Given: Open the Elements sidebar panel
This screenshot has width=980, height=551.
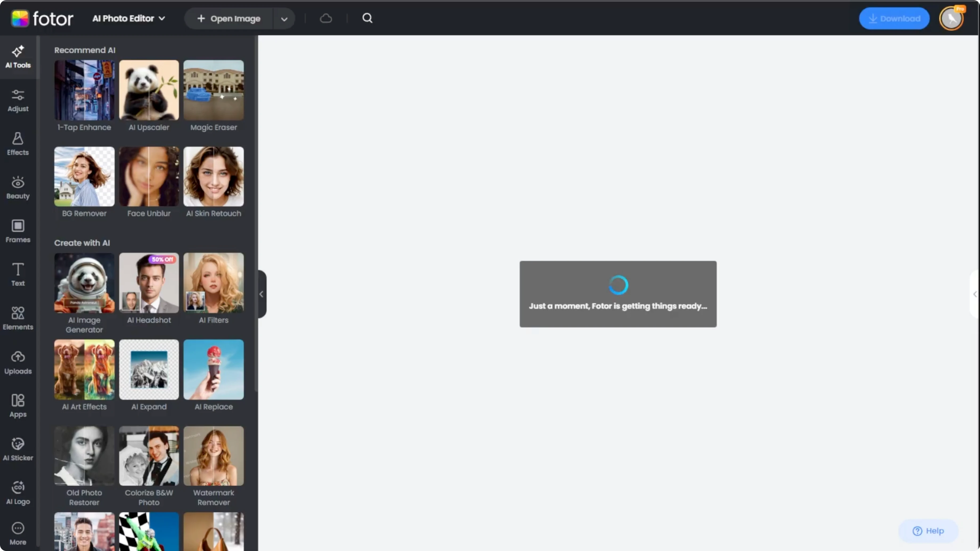Looking at the screenshot, I should [x=18, y=319].
